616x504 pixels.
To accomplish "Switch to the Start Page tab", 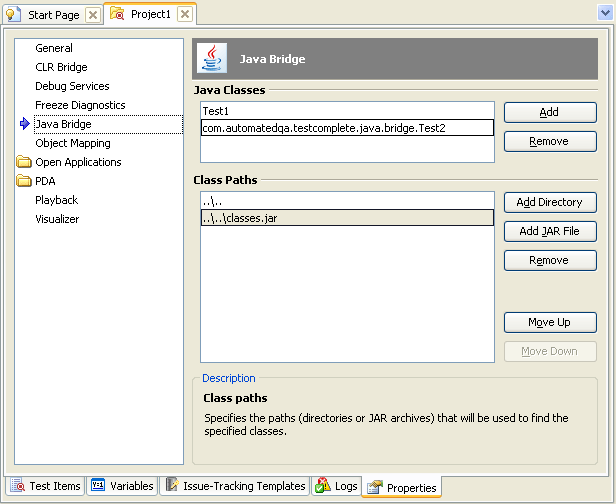I will coord(53,15).
